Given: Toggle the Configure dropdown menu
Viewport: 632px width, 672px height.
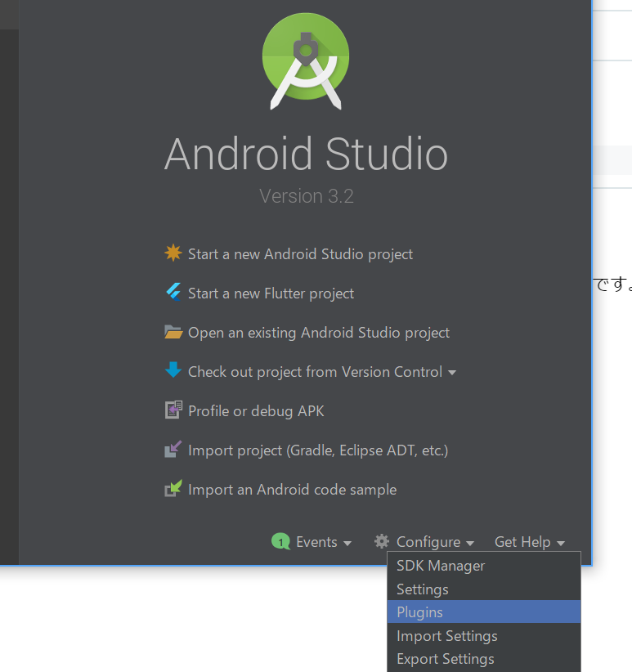Looking at the screenshot, I should click(435, 542).
